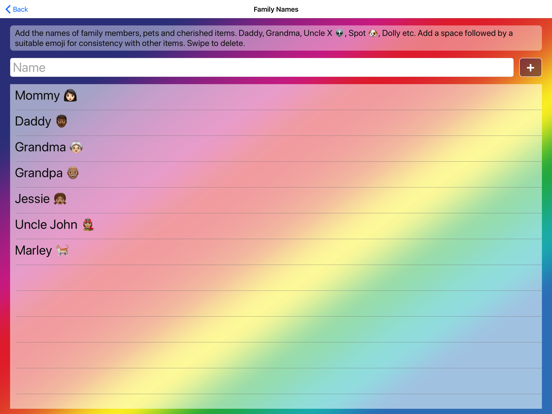Select the Marley list row

point(276,252)
